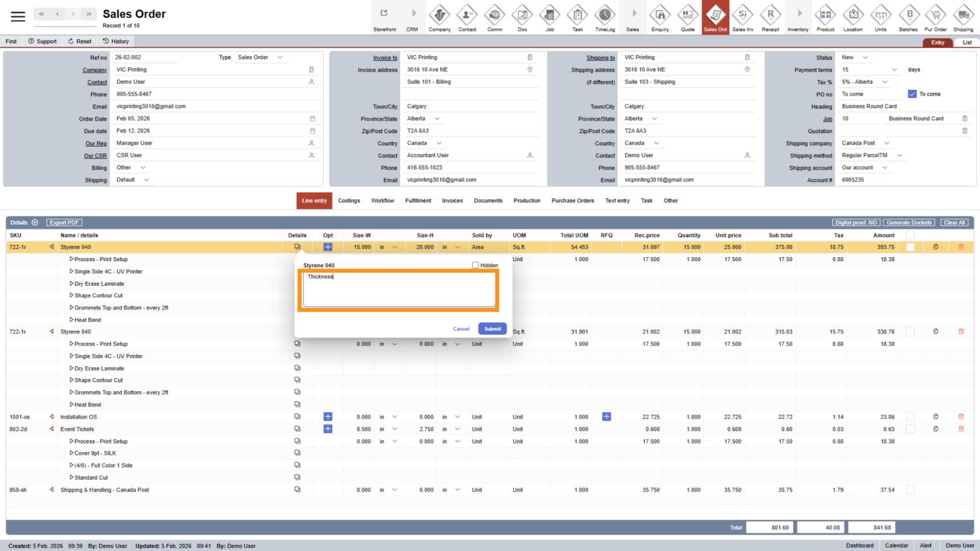Delete the Installation OS line

tap(961, 417)
